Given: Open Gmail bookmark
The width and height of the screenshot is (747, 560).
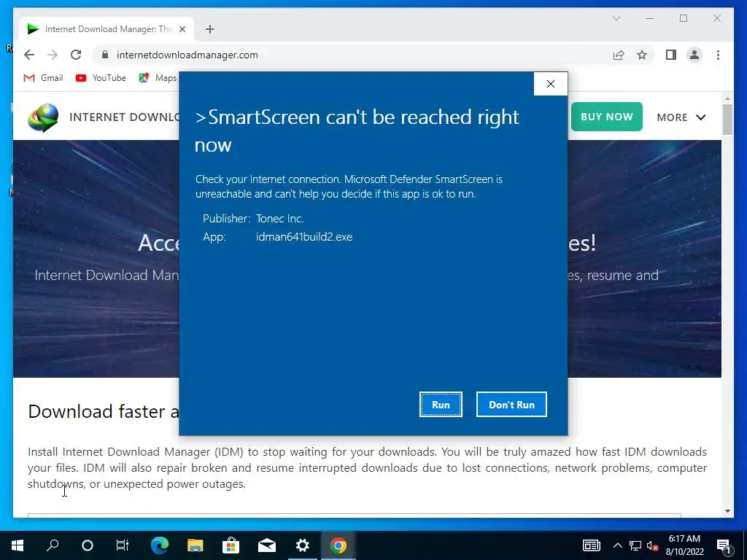Looking at the screenshot, I should tap(43, 77).
